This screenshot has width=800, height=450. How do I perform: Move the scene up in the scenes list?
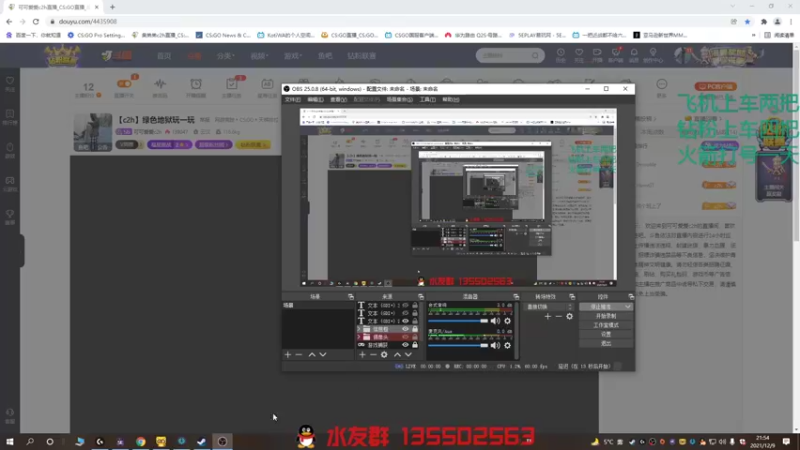coord(312,355)
